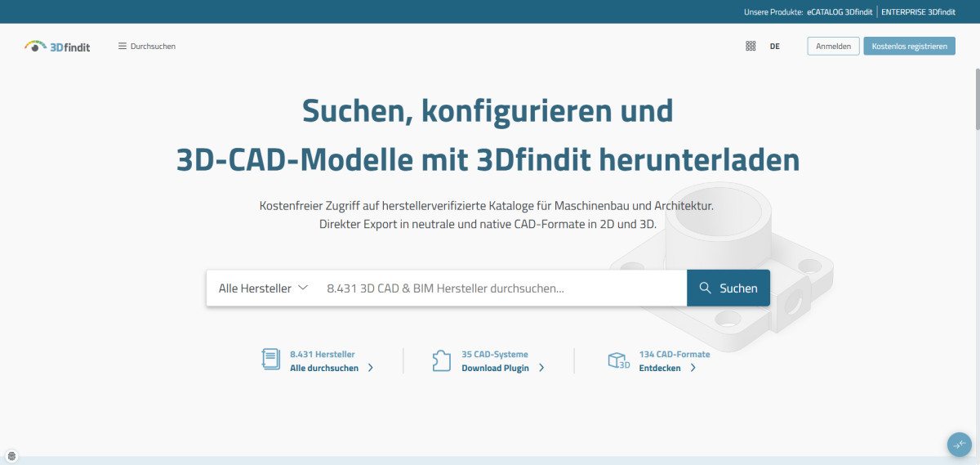
Task: Click the CAD-Systeme puzzle piece icon
Action: click(x=441, y=360)
